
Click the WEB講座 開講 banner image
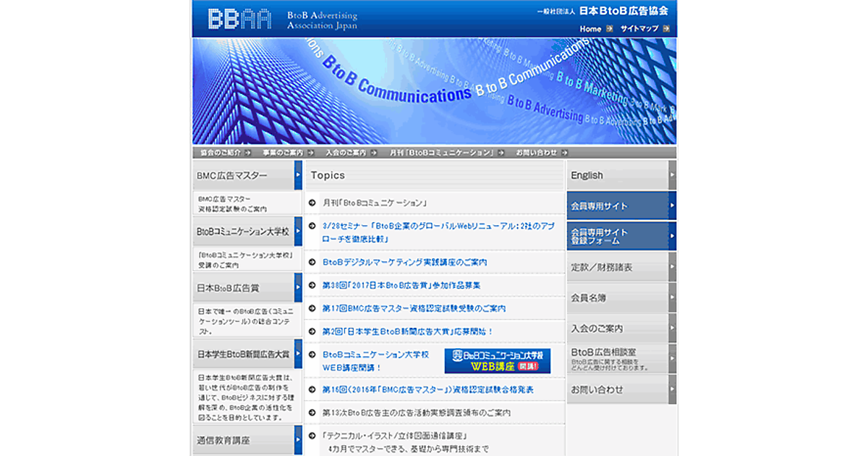498,361
